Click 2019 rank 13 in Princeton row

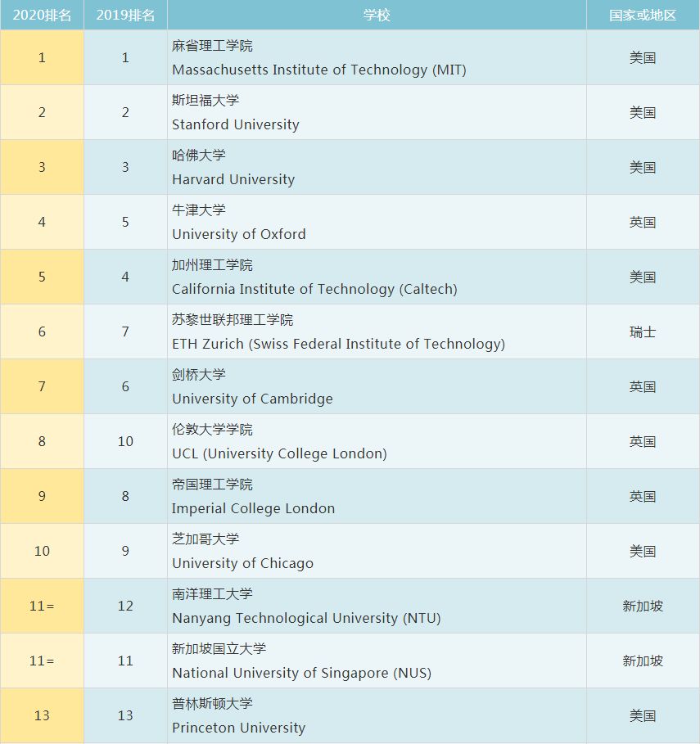click(x=125, y=715)
